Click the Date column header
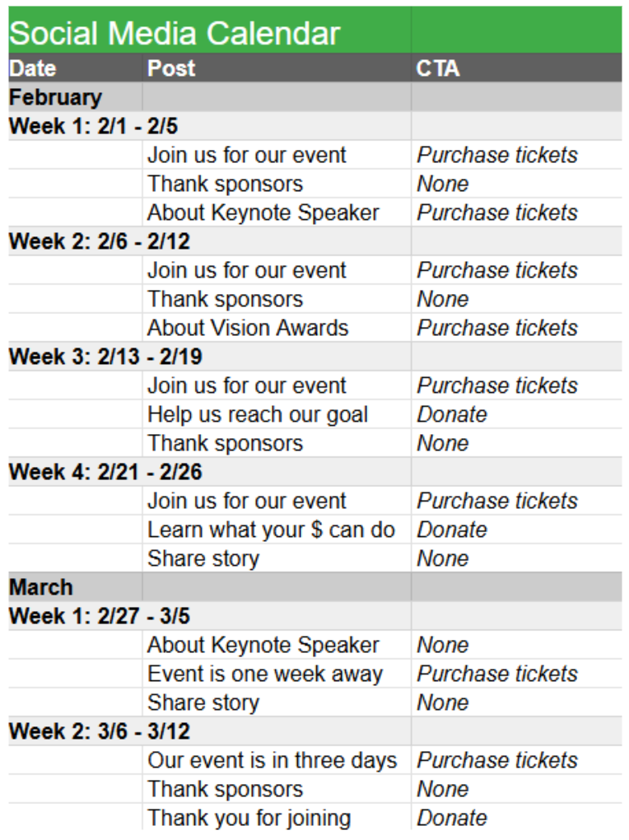Screen dimensions: 629x840 click(75, 68)
